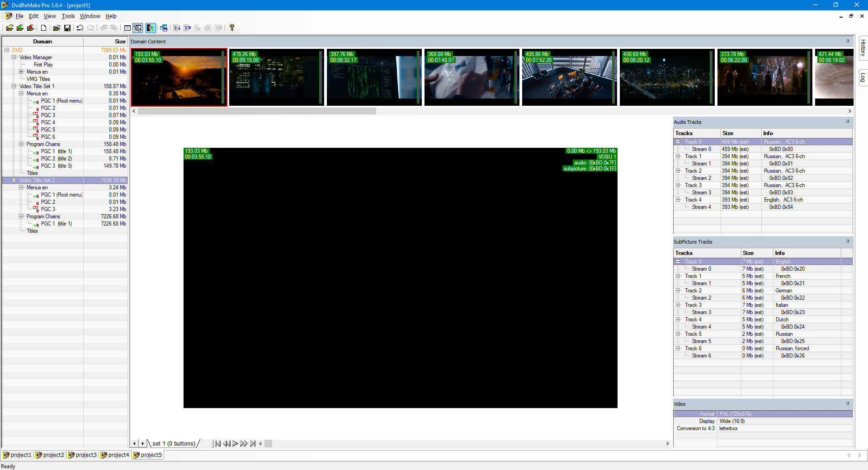
Task: Collapse the Video Title Set 1 node
Action: 14,86
